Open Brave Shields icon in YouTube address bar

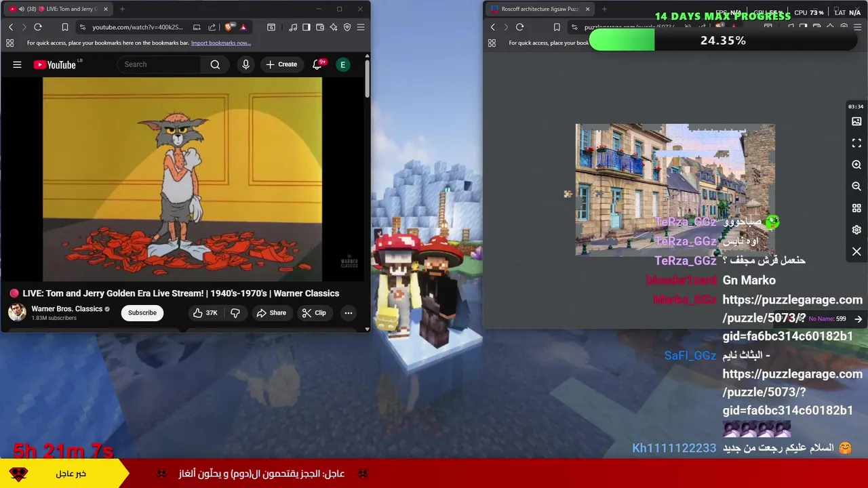tap(229, 27)
